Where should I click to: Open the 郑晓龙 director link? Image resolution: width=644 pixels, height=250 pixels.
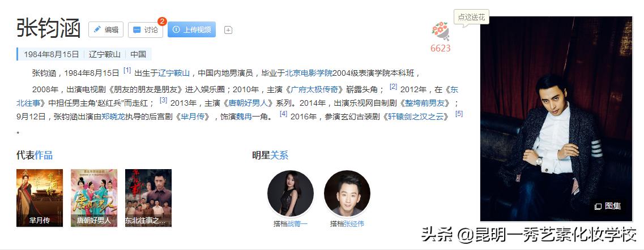[113, 117]
